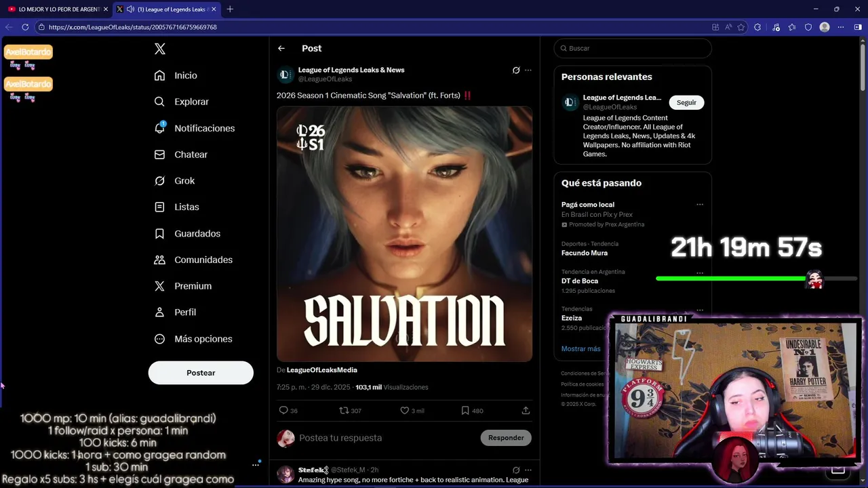The height and width of the screenshot is (488, 868).
Task: Open the Stefek user name in the reply
Action: point(312,470)
